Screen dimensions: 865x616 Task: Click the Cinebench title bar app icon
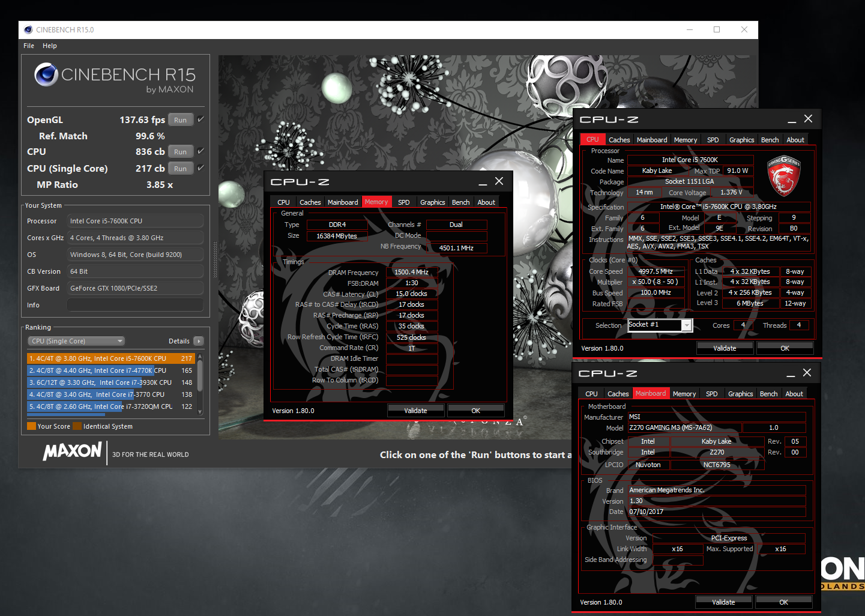(28, 29)
